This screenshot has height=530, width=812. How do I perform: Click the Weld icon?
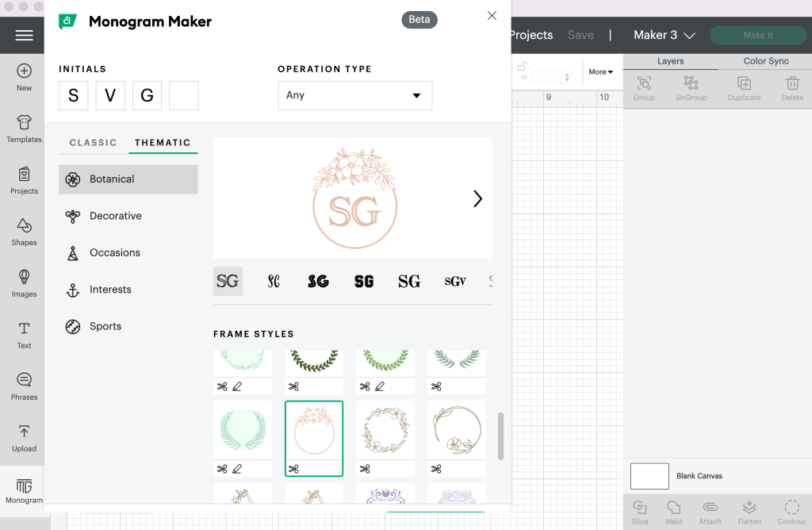673,510
